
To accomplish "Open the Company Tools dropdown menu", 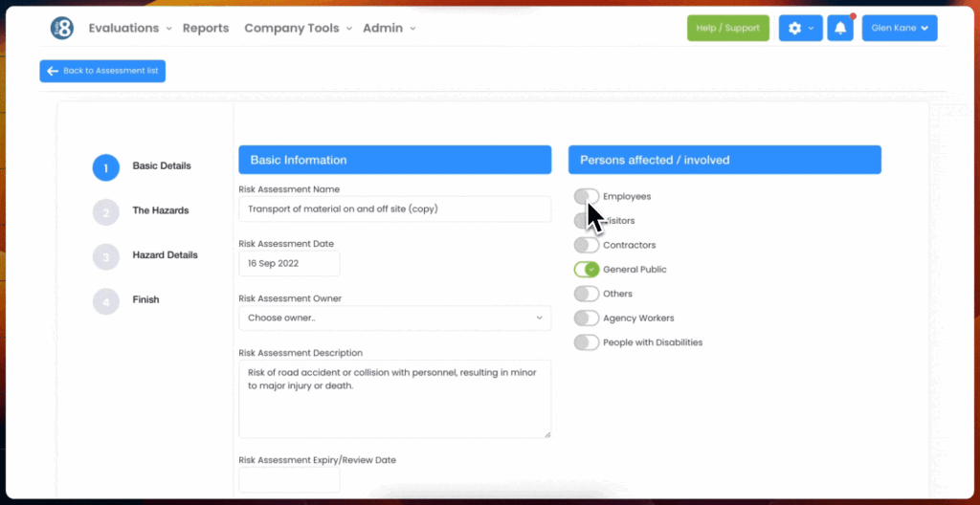I will pyautogui.click(x=299, y=28).
